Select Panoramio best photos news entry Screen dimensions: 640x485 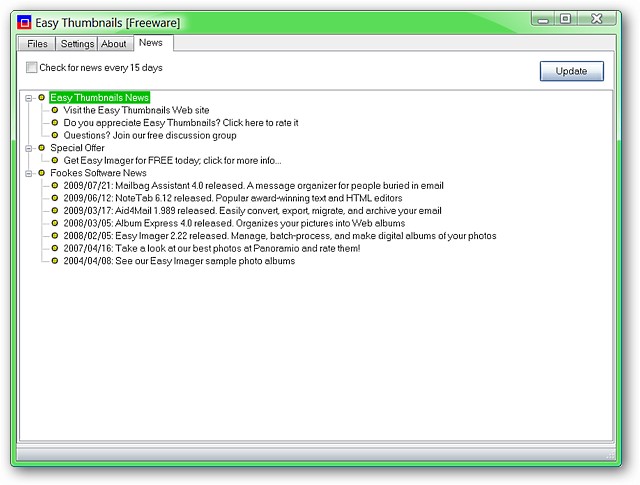pos(212,248)
